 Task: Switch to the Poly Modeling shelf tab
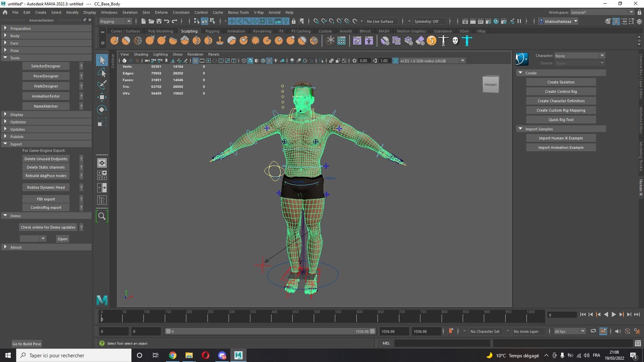[160, 31]
